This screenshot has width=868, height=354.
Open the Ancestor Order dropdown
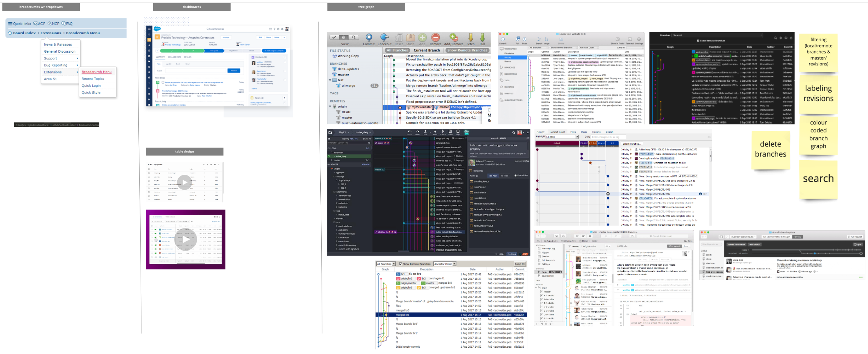click(445, 264)
